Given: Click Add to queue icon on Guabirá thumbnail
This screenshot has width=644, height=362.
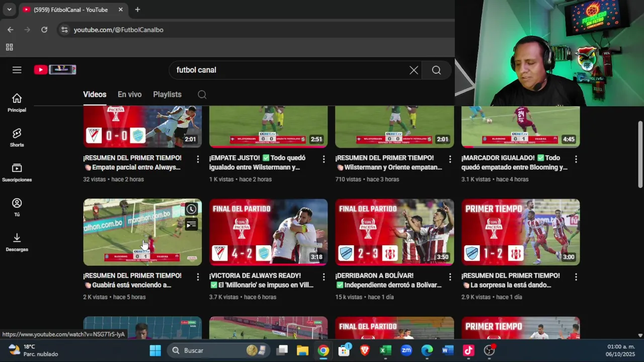Looking at the screenshot, I should 191,225.
